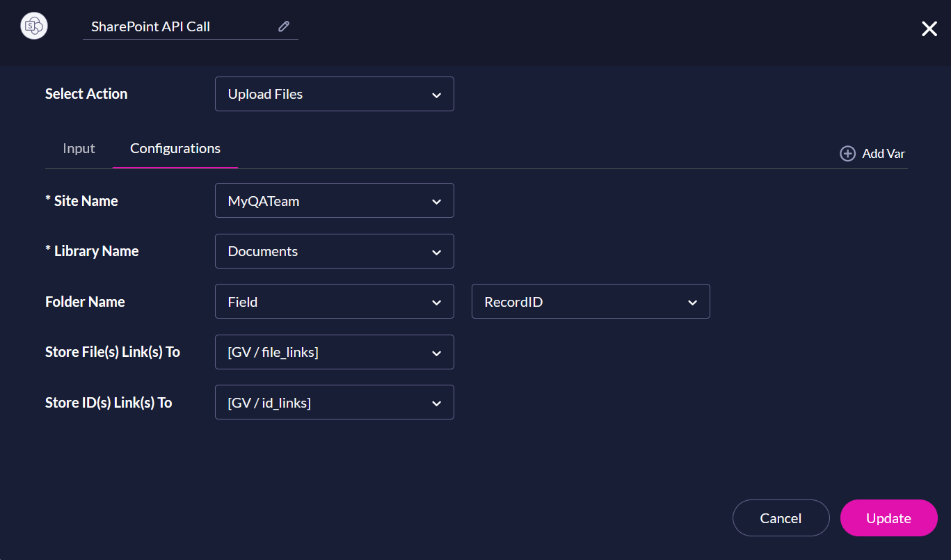Open the Folder Name dropdown set to Field
Viewport: 951px width, 560px height.
click(x=334, y=301)
